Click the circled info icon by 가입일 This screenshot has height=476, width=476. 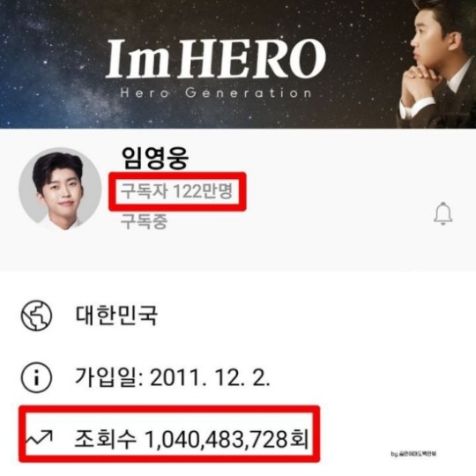click(x=36, y=377)
